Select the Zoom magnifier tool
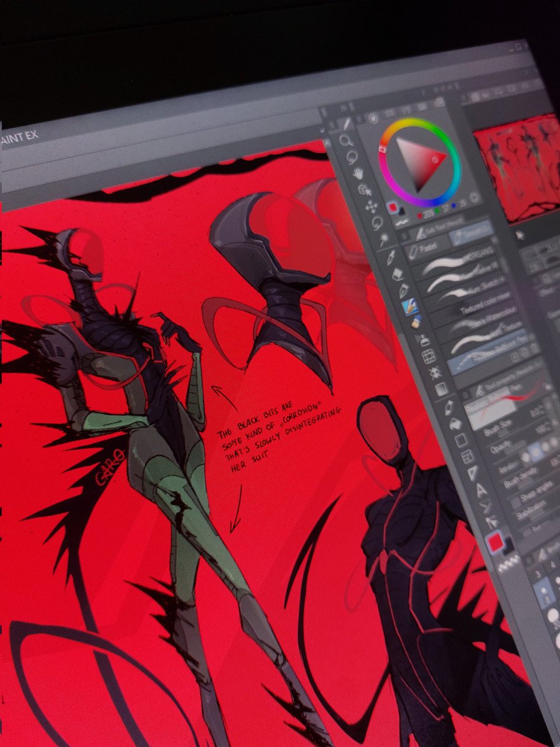This screenshot has width=560, height=747. click(346, 141)
